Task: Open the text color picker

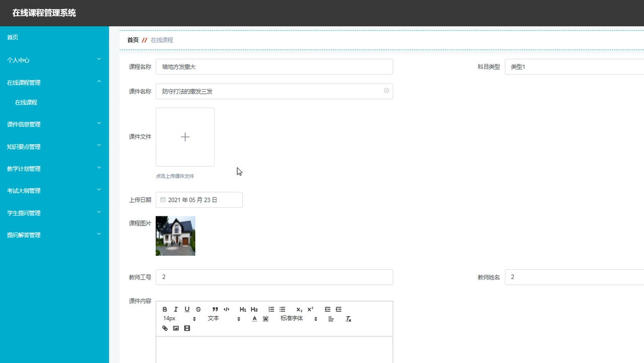Action: (254, 319)
